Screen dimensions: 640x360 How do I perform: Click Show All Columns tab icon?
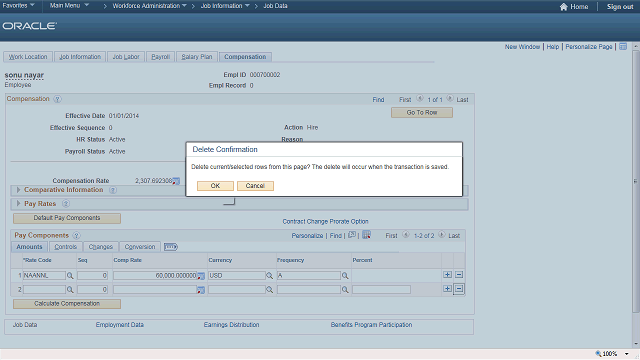171,247
